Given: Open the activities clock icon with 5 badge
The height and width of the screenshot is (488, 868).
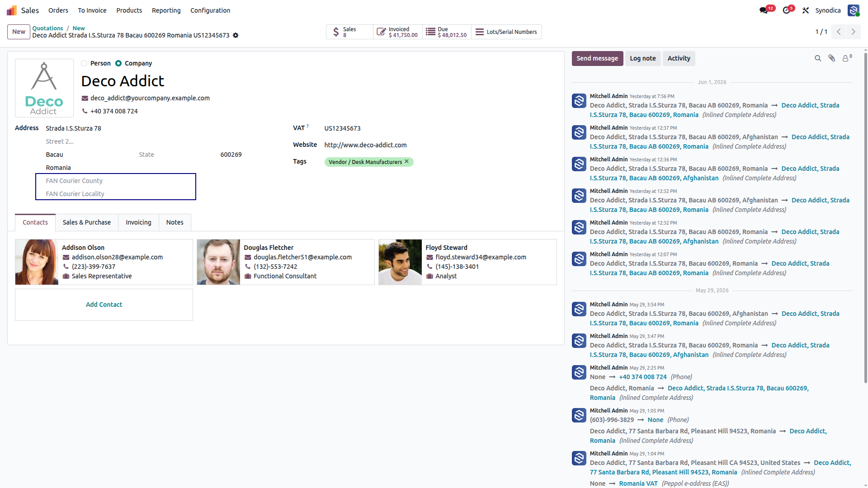Looking at the screenshot, I should pyautogui.click(x=787, y=10).
